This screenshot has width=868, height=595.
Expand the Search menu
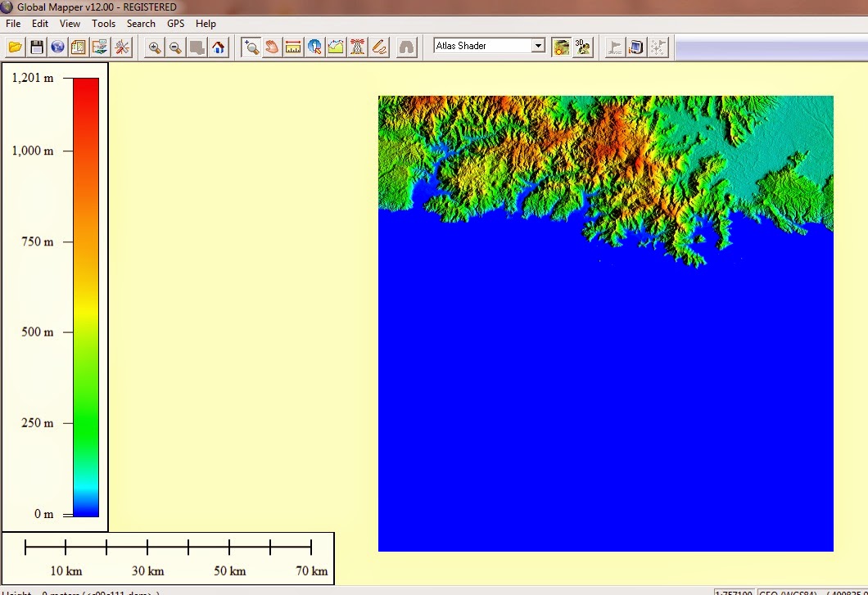[141, 24]
